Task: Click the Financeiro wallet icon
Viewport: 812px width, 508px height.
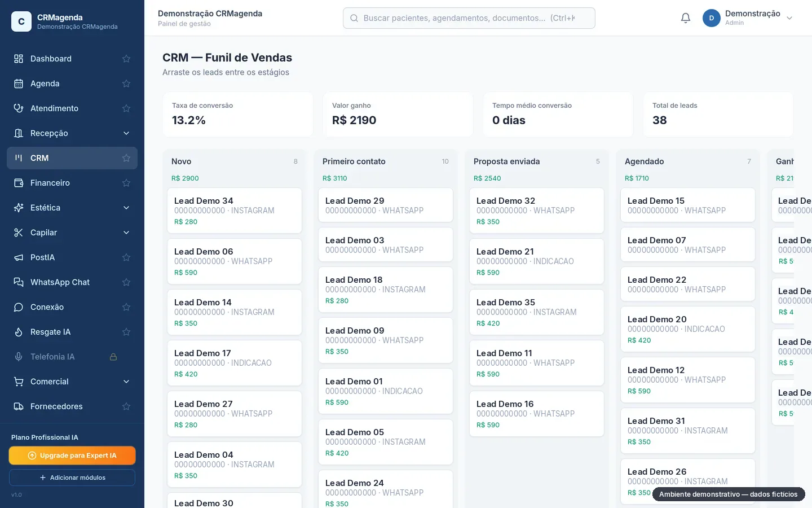Action: 19,183
